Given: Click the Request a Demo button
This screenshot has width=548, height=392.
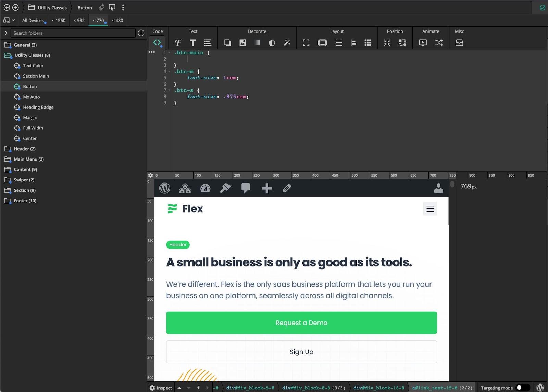Looking at the screenshot, I should pos(301,323).
